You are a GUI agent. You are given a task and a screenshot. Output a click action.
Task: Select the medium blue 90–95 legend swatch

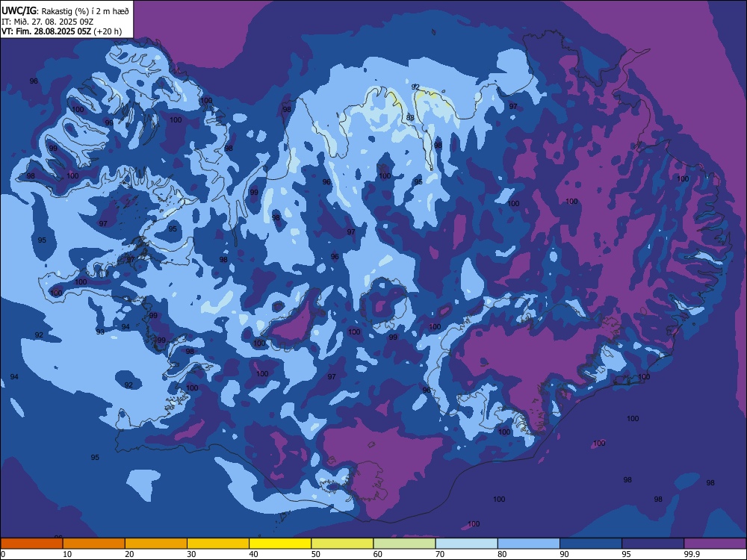coord(591,544)
